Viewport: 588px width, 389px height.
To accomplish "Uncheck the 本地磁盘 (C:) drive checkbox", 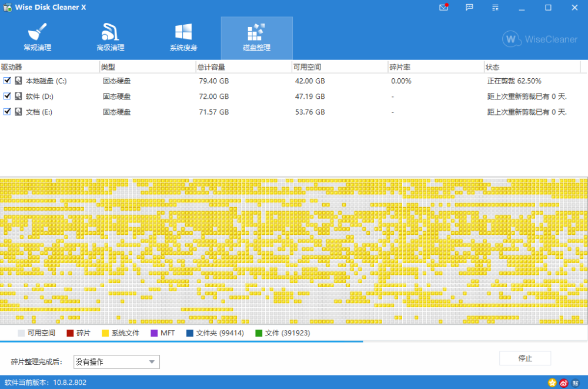I will (x=7, y=81).
